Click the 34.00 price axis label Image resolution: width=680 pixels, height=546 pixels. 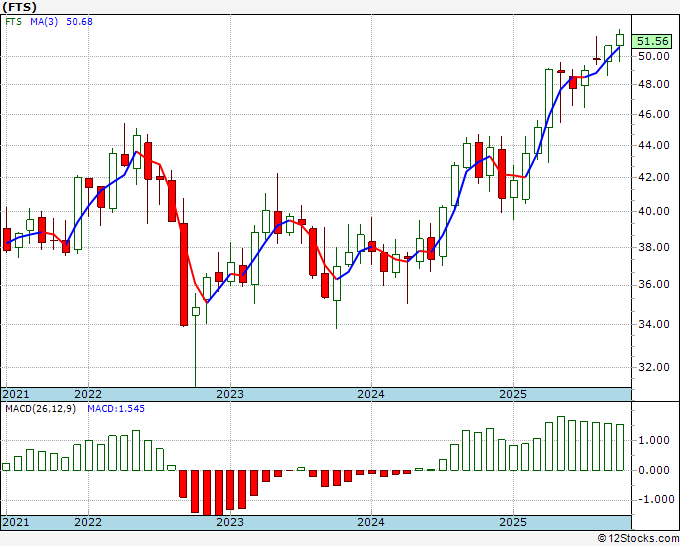pos(654,324)
